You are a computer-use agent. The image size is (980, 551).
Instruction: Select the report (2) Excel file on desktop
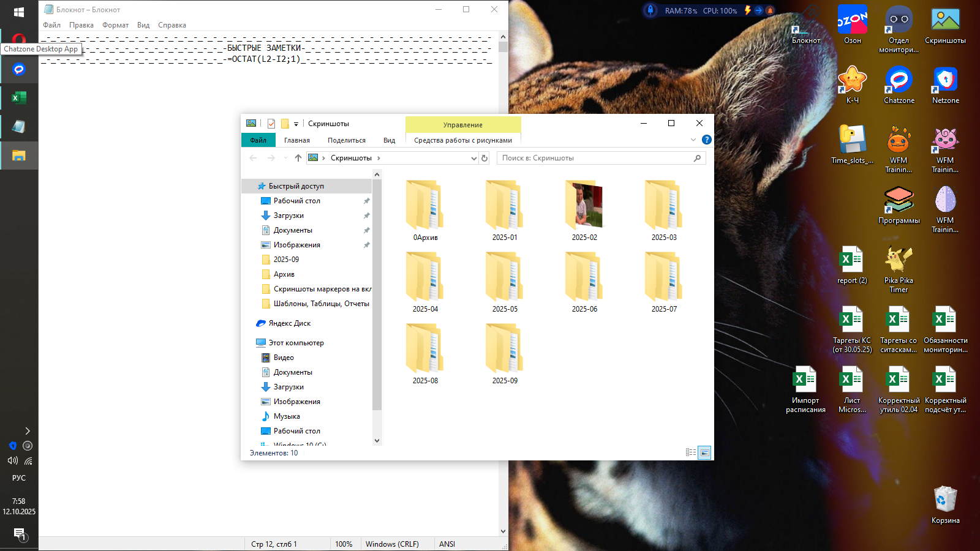[853, 265]
